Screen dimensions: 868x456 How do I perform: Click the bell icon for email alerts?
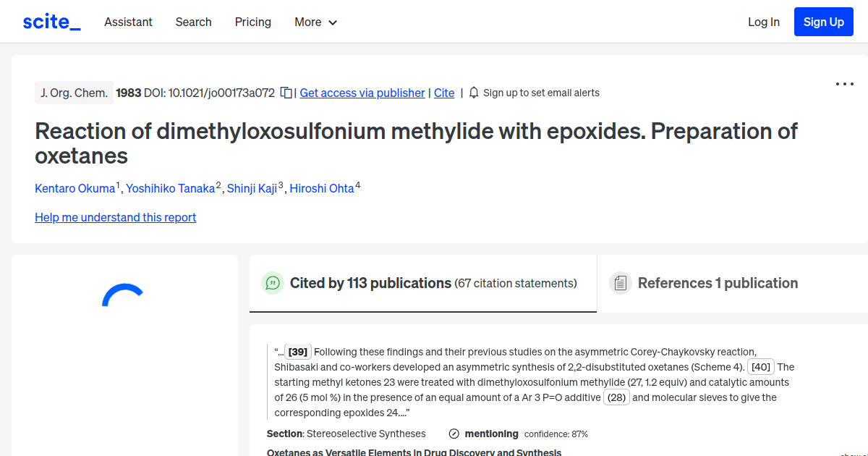(x=474, y=93)
